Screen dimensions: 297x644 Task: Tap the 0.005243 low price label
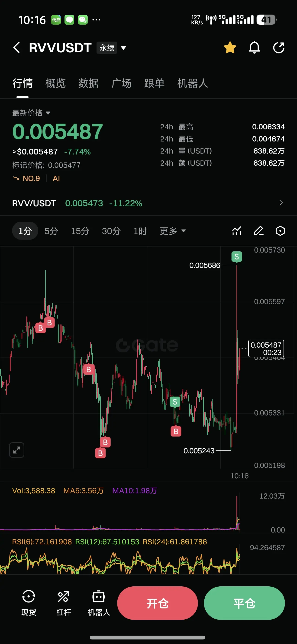click(x=199, y=451)
